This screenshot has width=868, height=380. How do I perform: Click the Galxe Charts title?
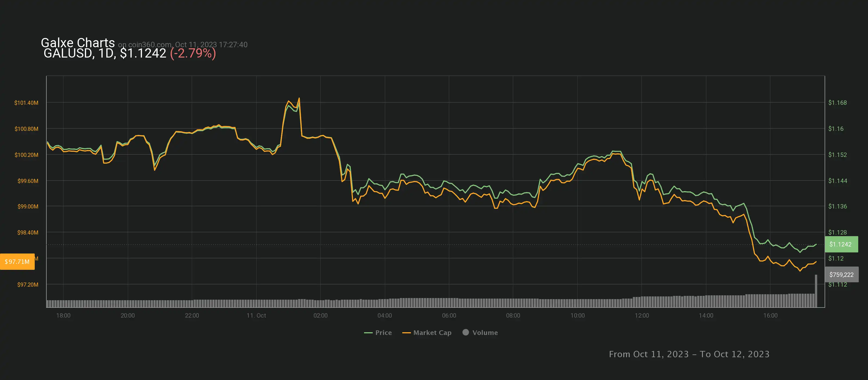tap(78, 43)
